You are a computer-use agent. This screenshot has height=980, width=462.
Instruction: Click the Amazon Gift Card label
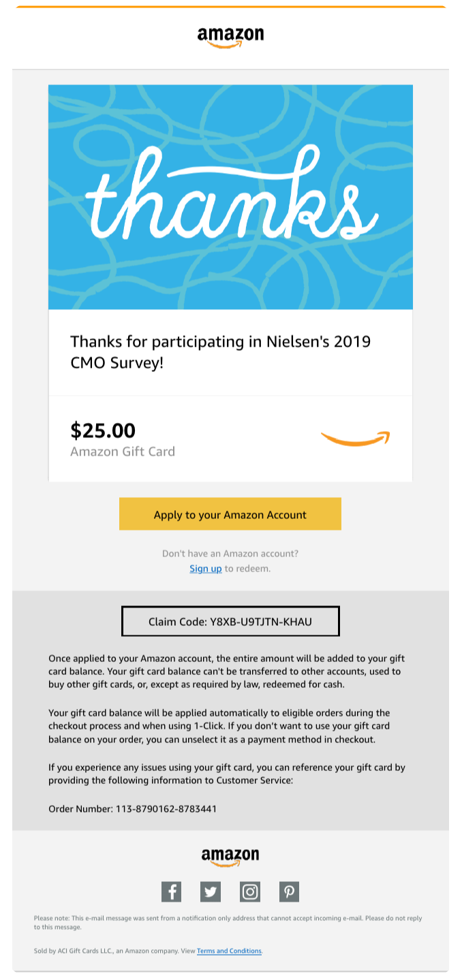click(x=123, y=452)
